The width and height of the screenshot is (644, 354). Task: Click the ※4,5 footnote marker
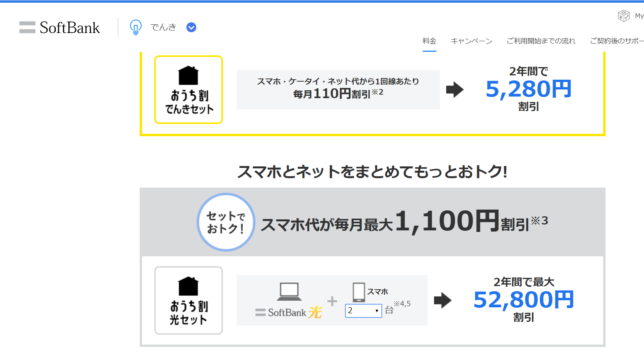pyautogui.click(x=402, y=304)
